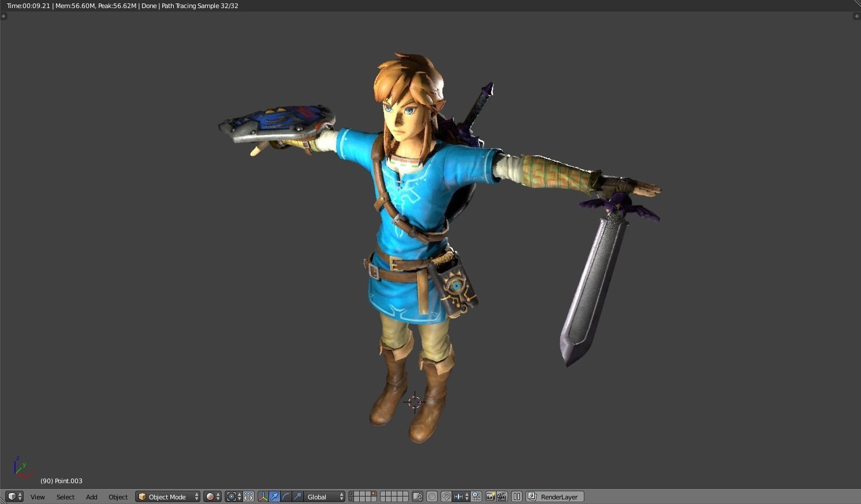This screenshot has width=861, height=504.
Task: Pause the viewport preview render
Action: pyautogui.click(x=517, y=496)
